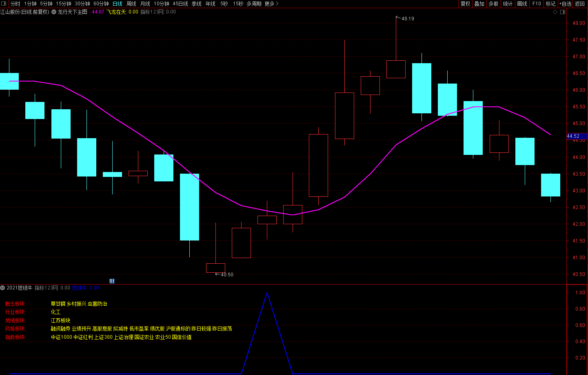This screenshot has width=588, height=375.
Task: Click the 飞龙在天: 0.00 indicator value
Action: 122,12
